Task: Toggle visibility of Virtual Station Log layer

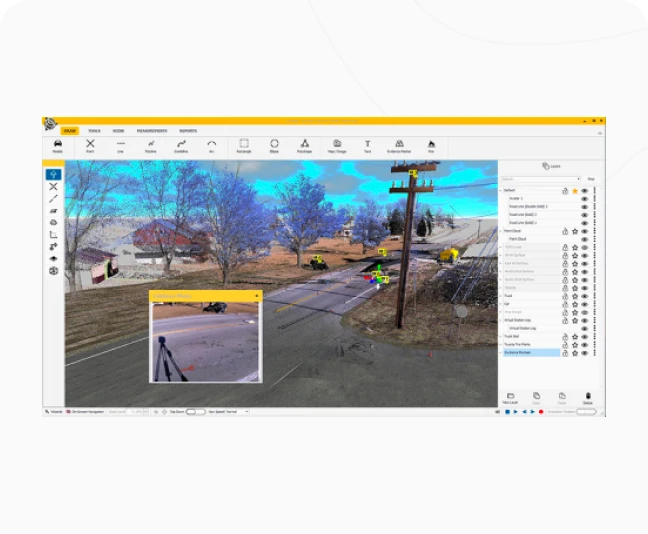Action: point(584,321)
